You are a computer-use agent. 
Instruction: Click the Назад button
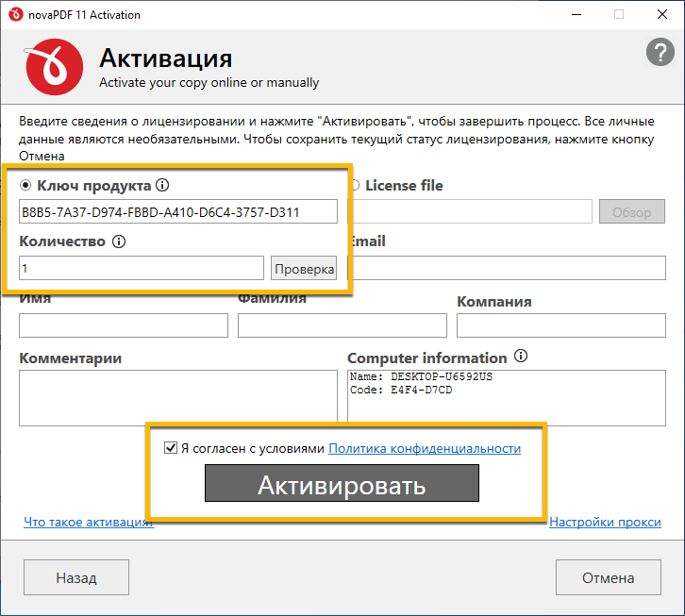pos(76,577)
